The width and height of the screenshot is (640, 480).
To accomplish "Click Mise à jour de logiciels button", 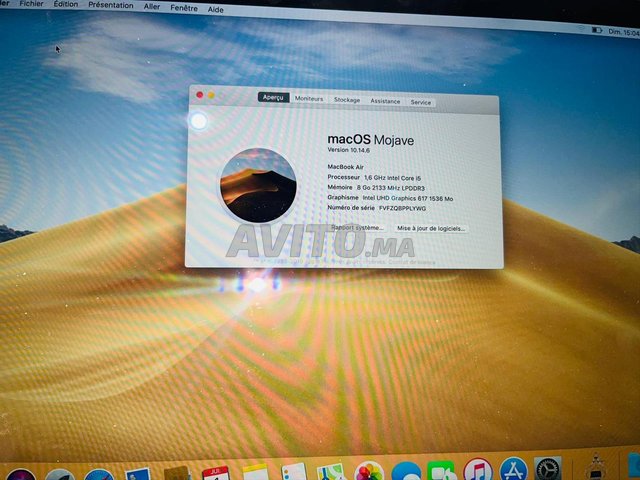I will tap(431, 228).
